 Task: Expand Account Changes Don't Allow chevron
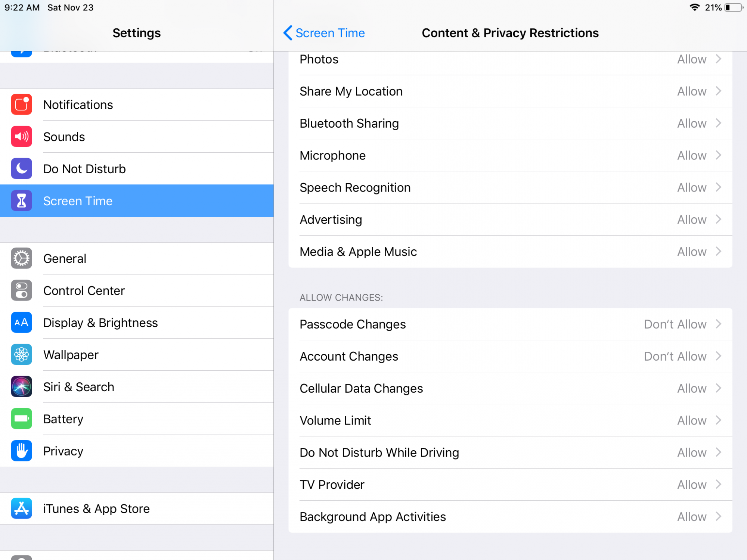pyautogui.click(x=718, y=356)
